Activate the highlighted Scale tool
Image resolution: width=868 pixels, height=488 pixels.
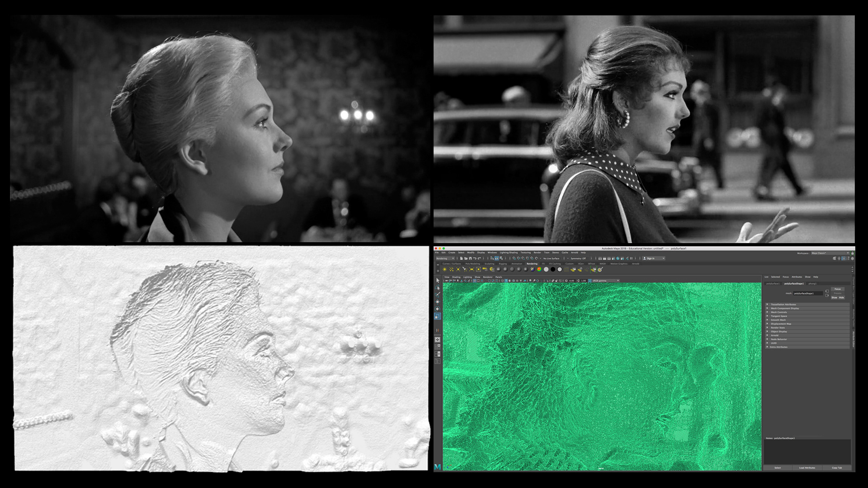coord(438,316)
